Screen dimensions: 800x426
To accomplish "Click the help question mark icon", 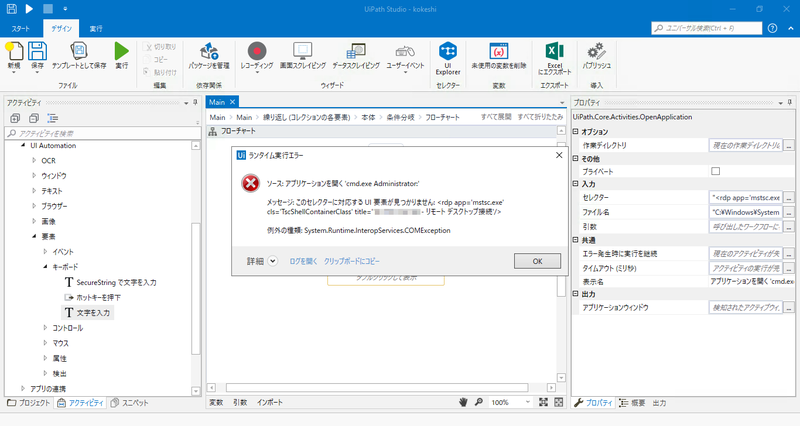I will coord(772,28).
